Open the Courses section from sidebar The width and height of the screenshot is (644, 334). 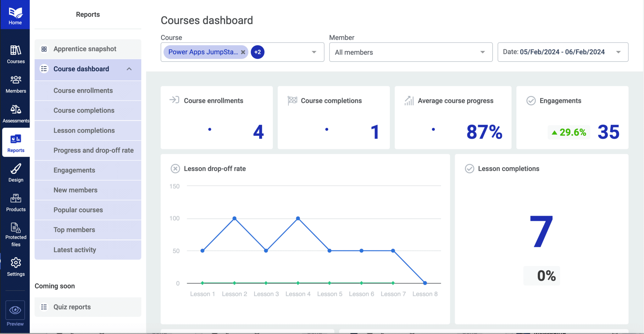15,54
